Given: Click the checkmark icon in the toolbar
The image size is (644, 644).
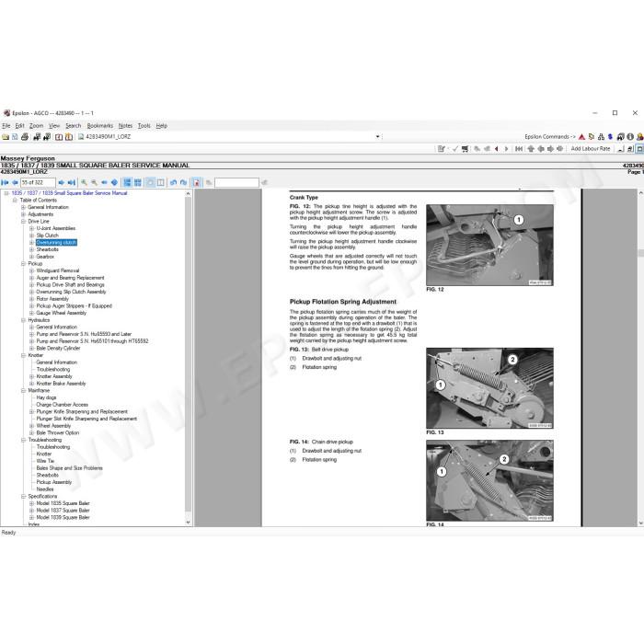Looking at the screenshot, I should pyautogui.click(x=455, y=149).
